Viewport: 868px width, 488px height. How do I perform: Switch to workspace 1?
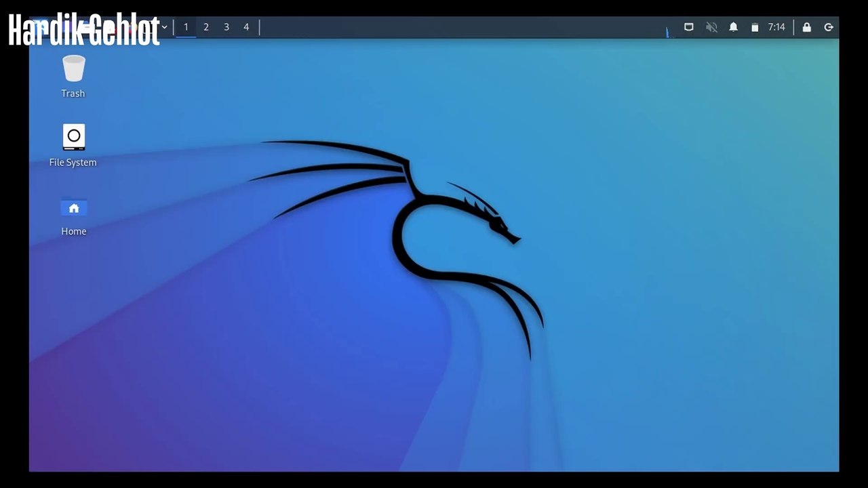(x=186, y=27)
